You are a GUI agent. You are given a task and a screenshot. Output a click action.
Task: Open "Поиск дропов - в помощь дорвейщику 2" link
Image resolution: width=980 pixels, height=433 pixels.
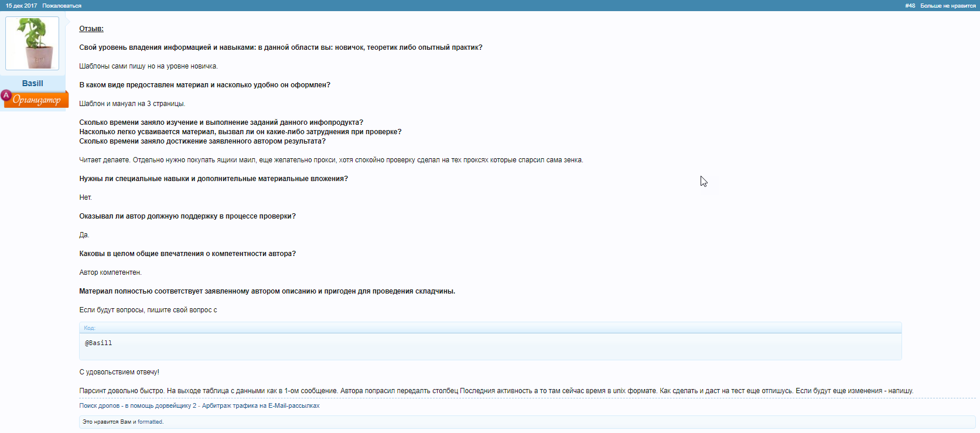[138, 405]
